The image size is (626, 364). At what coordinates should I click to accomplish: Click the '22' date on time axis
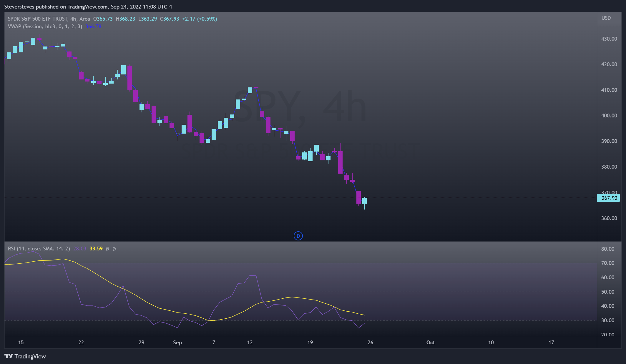[81, 343]
